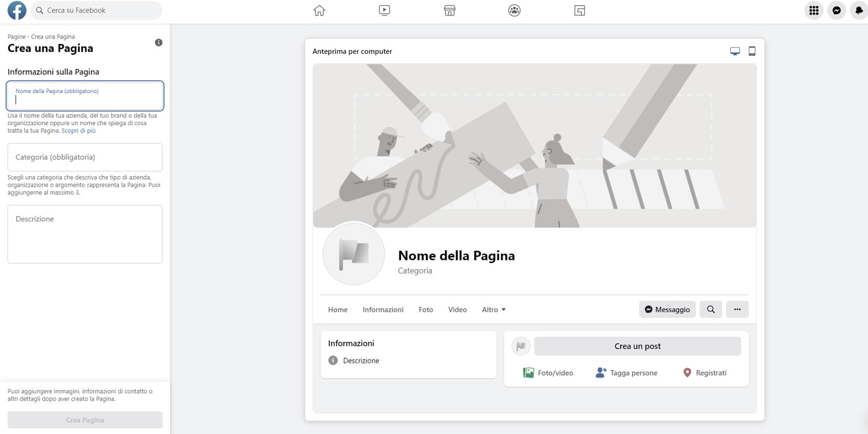Open the notifications bell icon
The height and width of the screenshot is (434, 868).
pyautogui.click(x=861, y=11)
